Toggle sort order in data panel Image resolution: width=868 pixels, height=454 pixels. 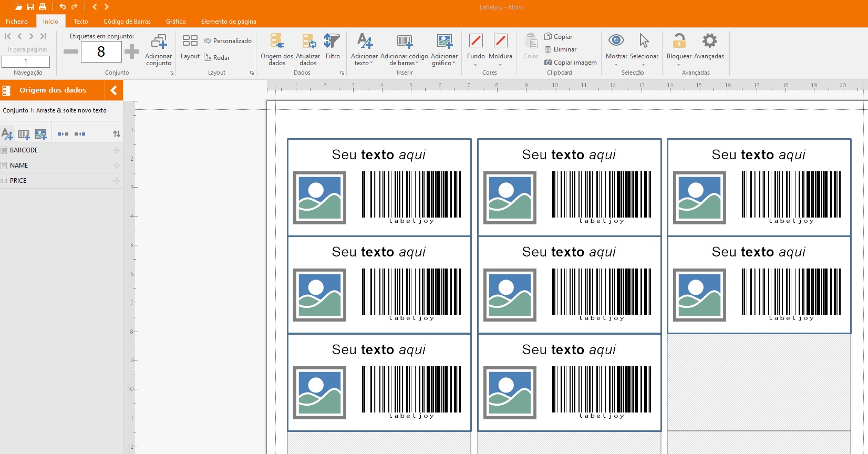[x=117, y=134]
